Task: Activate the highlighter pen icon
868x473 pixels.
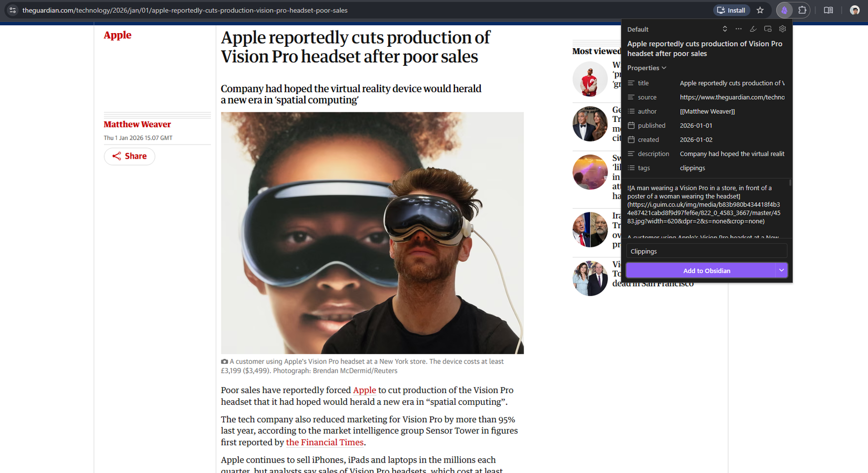Action: pos(753,29)
